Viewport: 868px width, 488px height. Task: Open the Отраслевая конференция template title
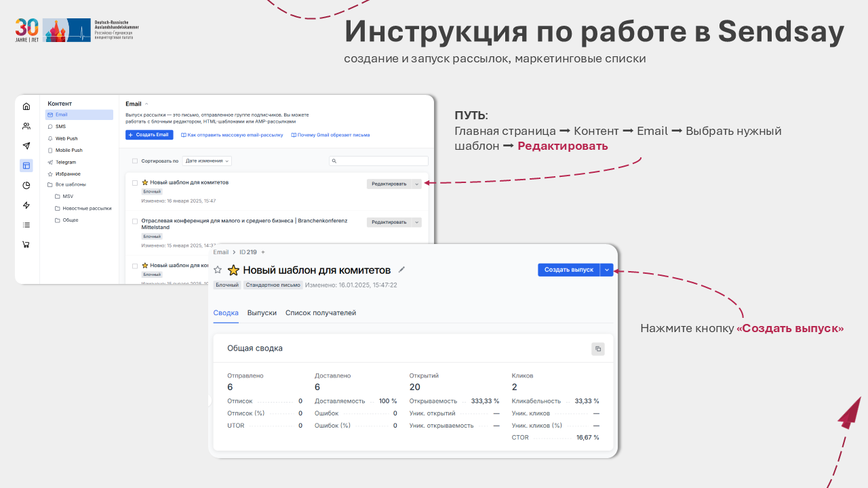pos(244,224)
